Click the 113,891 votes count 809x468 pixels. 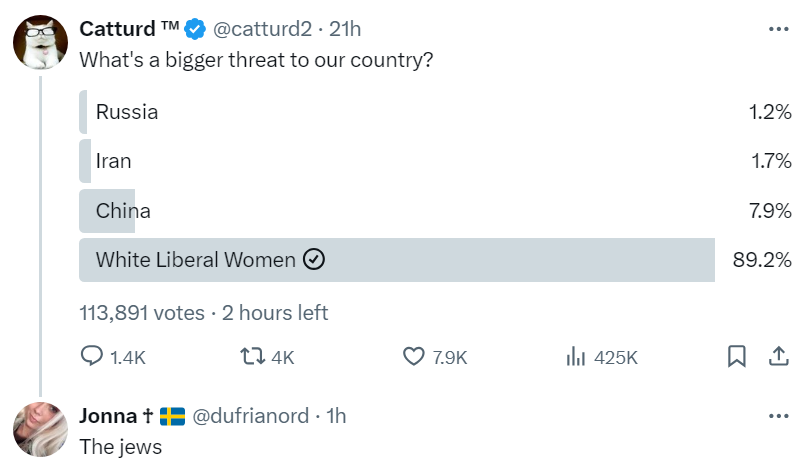pyautogui.click(x=142, y=312)
